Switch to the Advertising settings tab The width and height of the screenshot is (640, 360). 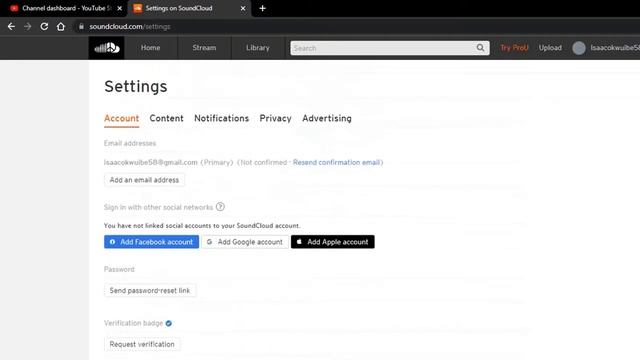click(327, 118)
